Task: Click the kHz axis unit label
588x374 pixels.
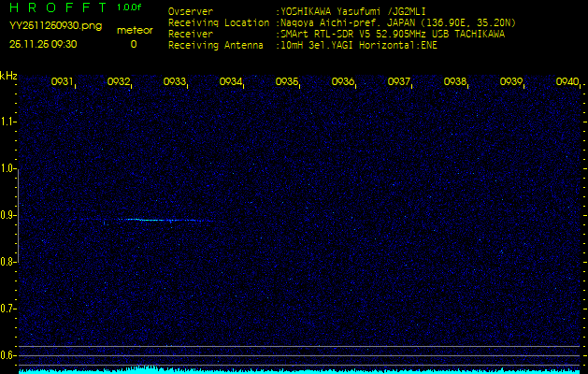Action: click(x=8, y=76)
